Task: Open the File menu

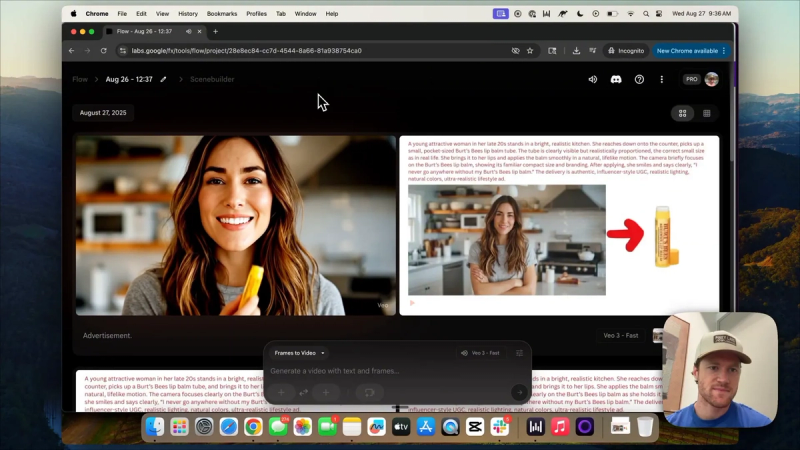Action: coord(122,14)
